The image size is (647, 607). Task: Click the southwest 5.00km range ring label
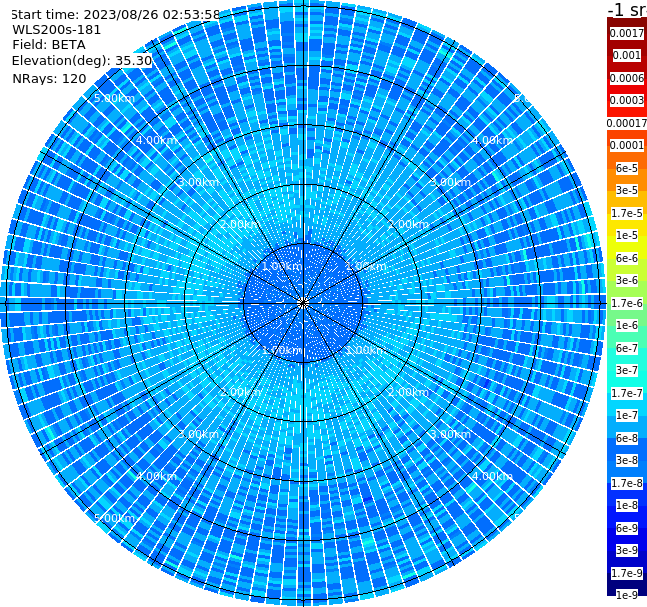pos(114,518)
